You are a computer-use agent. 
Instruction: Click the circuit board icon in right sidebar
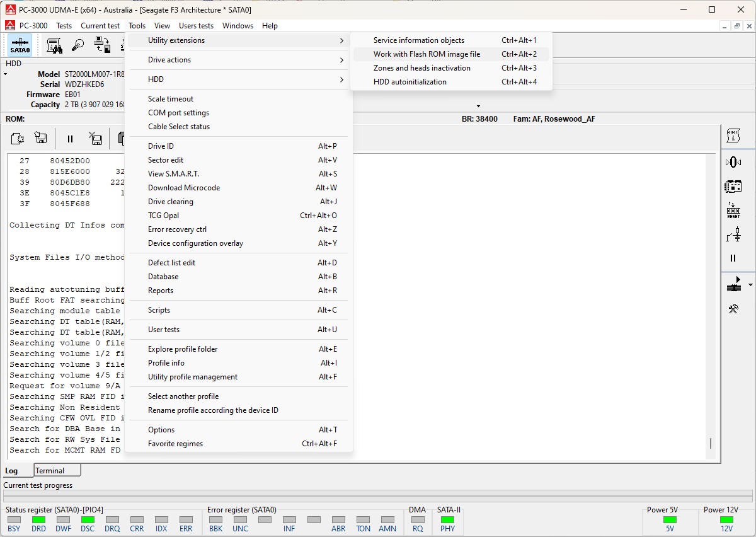coord(733,187)
